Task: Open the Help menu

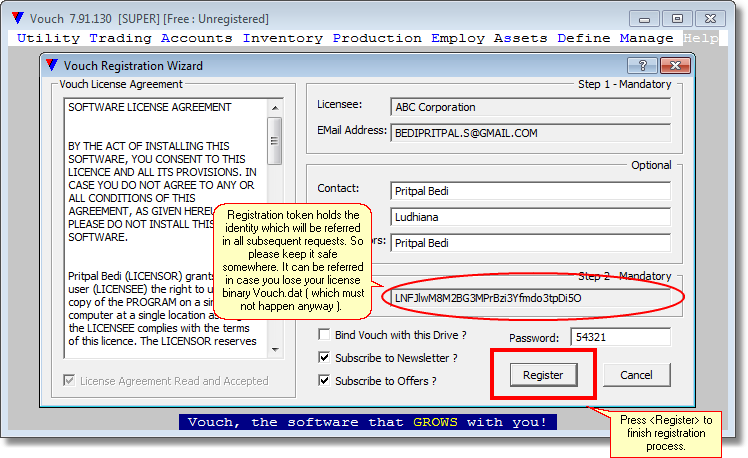Action: pos(700,38)
